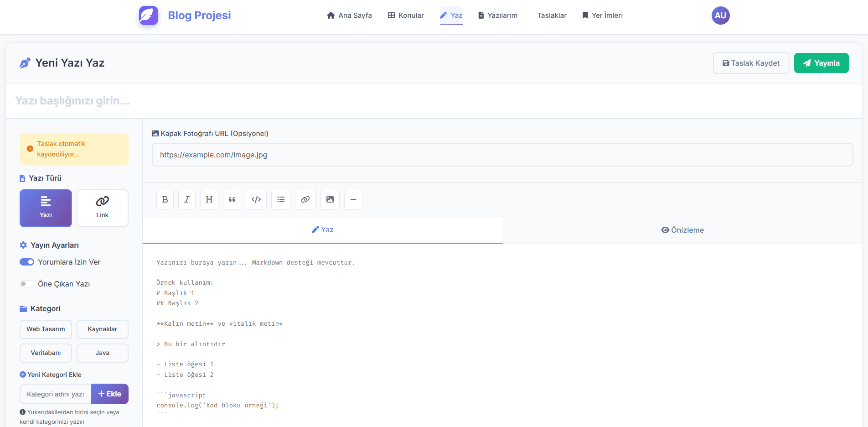This screenshot has width=868, height=427.
Task: Switch to the Önizleme tab
Action: pos(682,230)
